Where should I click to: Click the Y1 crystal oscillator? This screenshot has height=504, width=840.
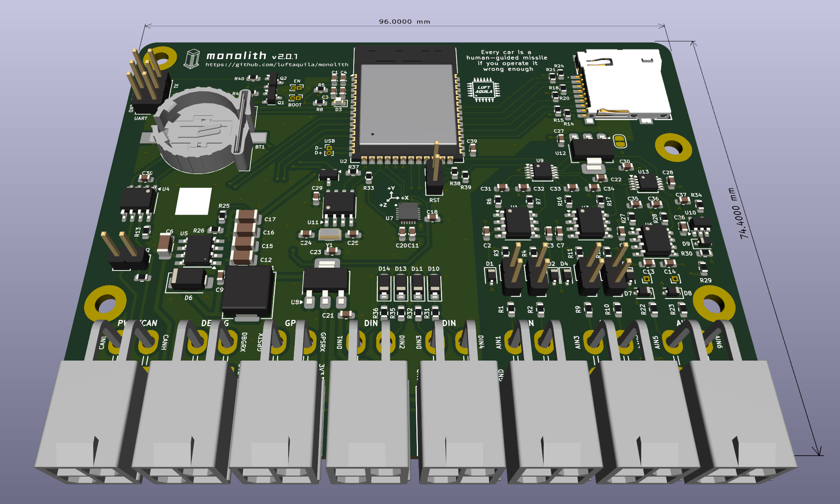coord(330,234)
